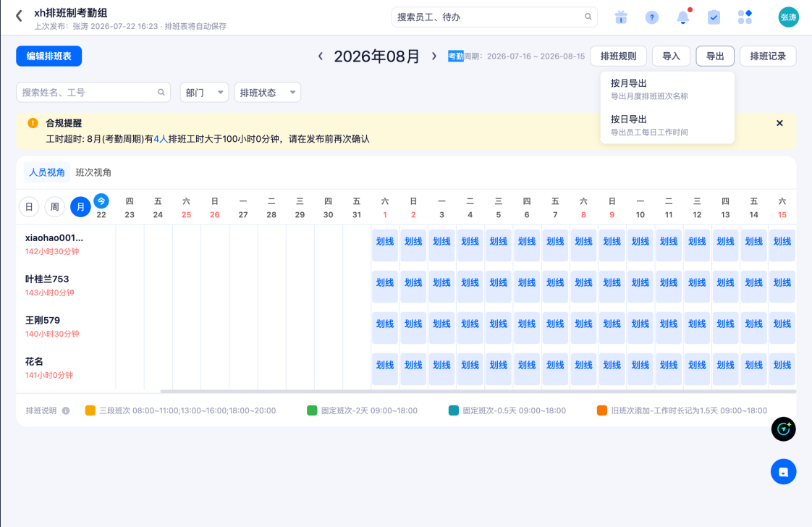The width and height of the screenshot is (812, 527).
Task: Click the 4人 link in compliance notice
Action: point(161,139)
